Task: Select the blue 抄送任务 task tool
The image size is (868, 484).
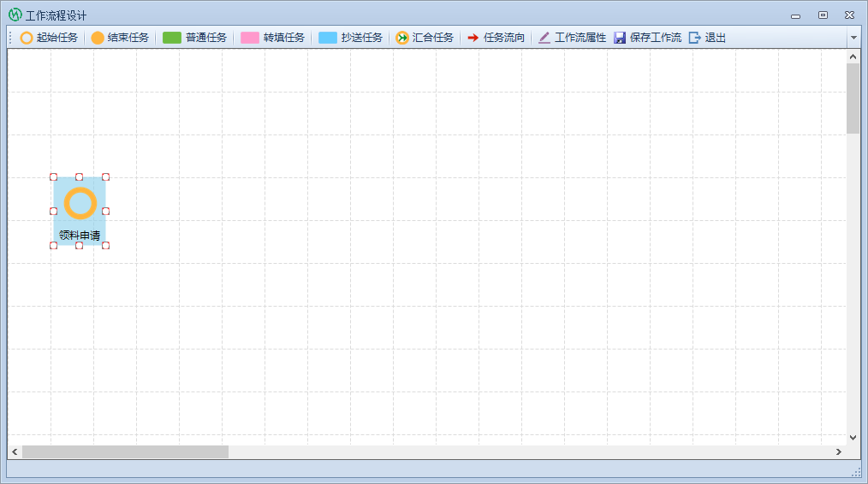Action: coord(351,38)
